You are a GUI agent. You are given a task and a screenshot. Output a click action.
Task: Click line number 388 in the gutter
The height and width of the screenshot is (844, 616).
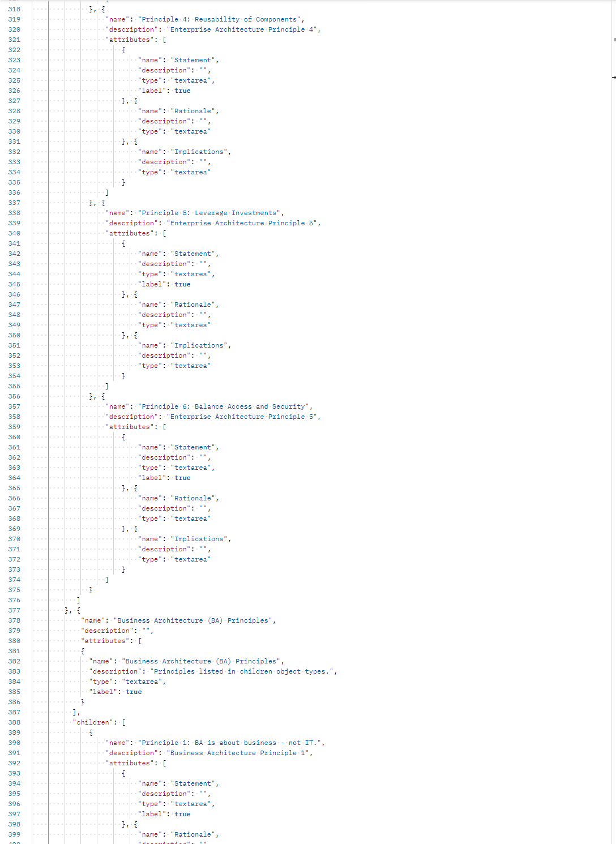(14, 722)
